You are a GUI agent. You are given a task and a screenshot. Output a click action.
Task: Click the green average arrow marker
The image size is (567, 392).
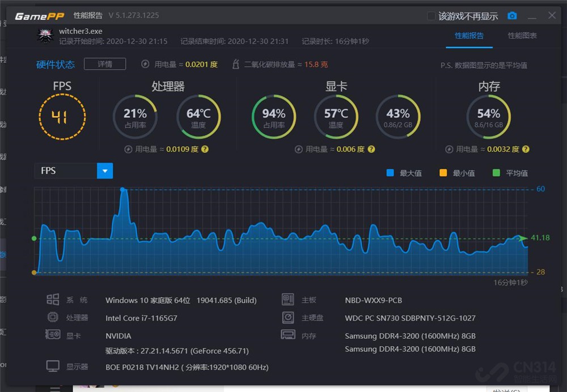pyautogui.click(x=522, y=238)
